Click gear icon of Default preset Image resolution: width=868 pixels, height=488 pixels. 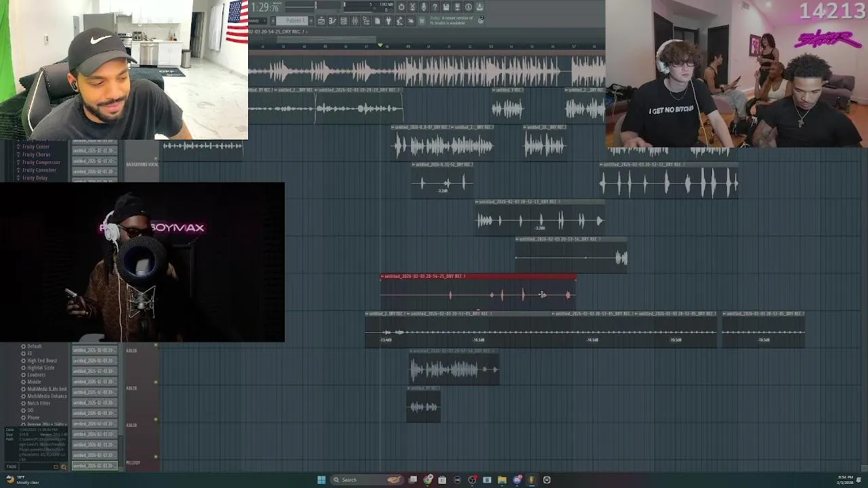[23, 346]
